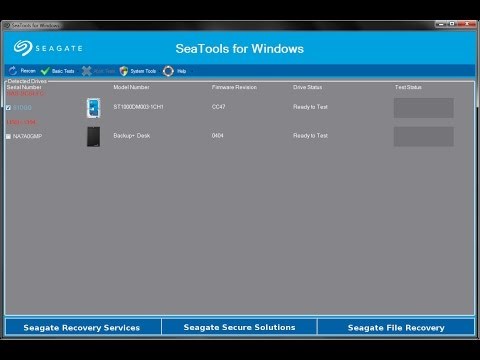Click the serial number NA7A0GMP
The width and height of the screenshot is (480, 360).
27,136
